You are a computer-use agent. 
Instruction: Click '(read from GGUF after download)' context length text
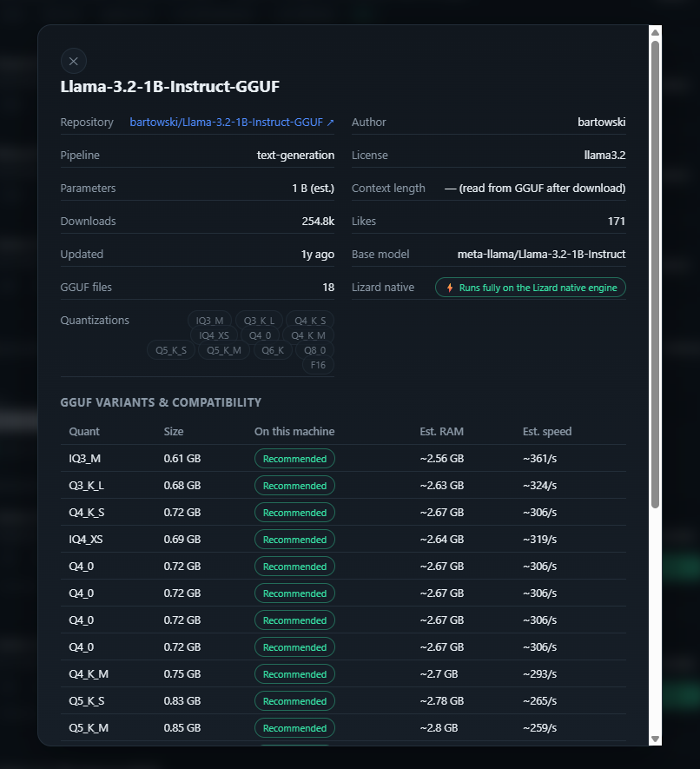(x=542, y=189)
